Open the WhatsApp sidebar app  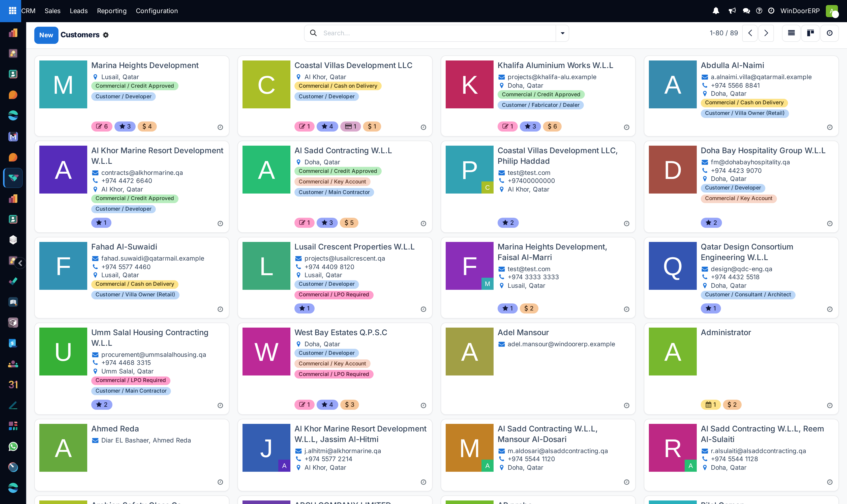click(x=13, y=446)
